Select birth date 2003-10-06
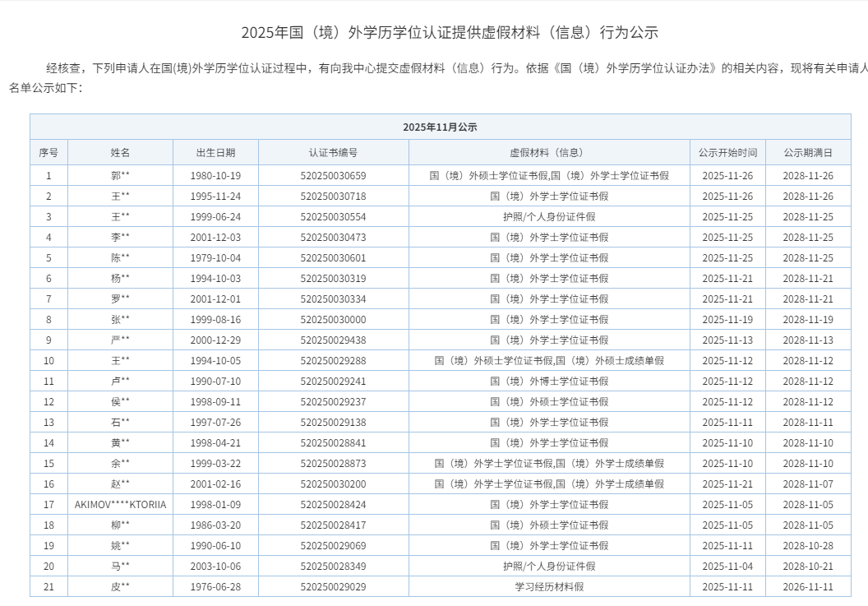868x606 pixels. click(215, 566)
